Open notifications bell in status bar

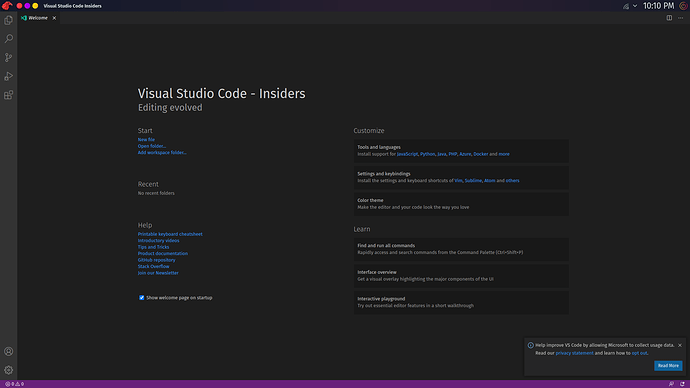click(x=682, y=384)
